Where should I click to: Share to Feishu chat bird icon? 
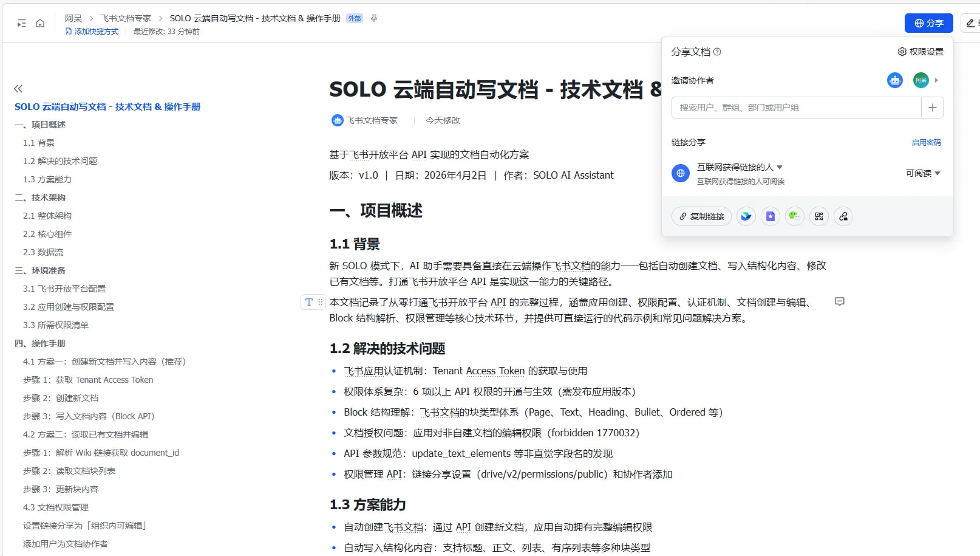746,216
